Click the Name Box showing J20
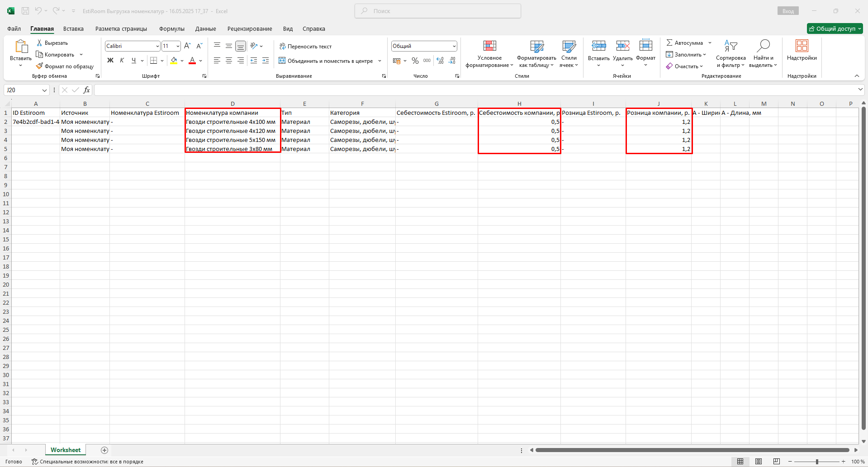 click(x=23, y=90)
